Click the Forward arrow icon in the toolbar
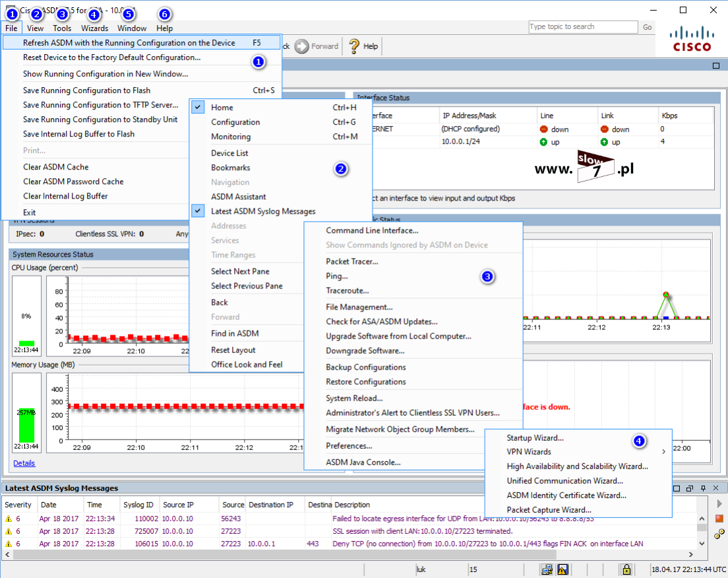The image size is (728, 578). point(302,46)
